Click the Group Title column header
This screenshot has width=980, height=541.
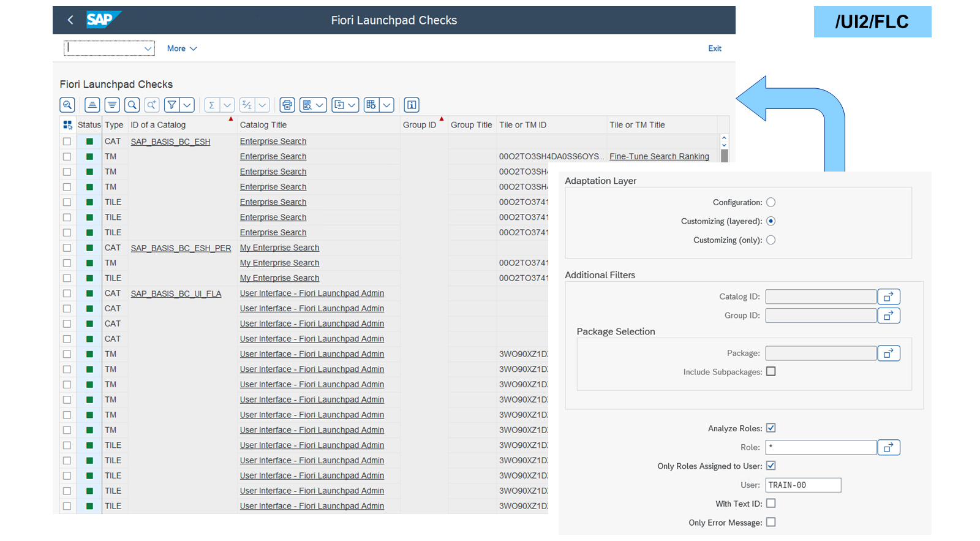tap(472, 125)
